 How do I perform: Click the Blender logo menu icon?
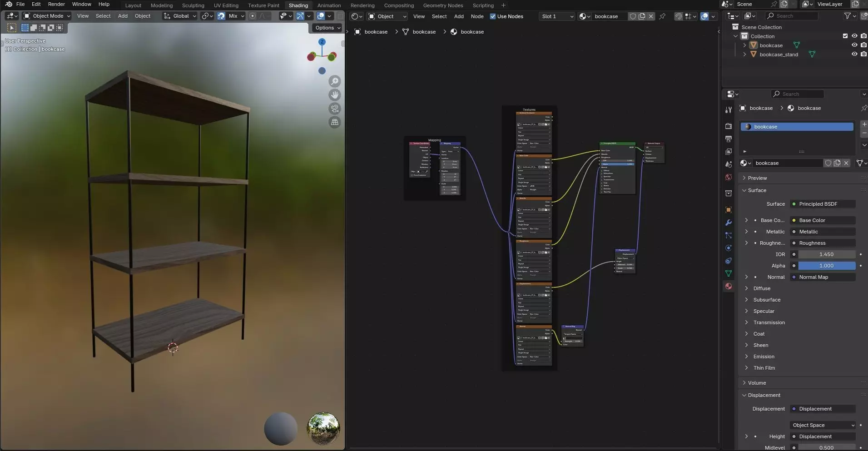(x=9, y=4)
